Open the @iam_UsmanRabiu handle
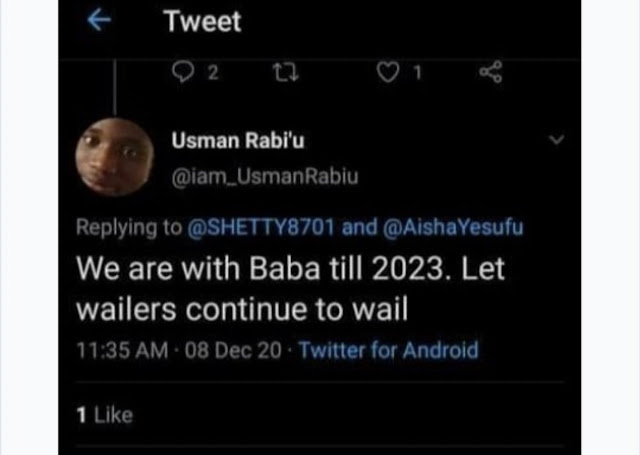This screenshot has width=640, height=455. (x=265, y=177)
